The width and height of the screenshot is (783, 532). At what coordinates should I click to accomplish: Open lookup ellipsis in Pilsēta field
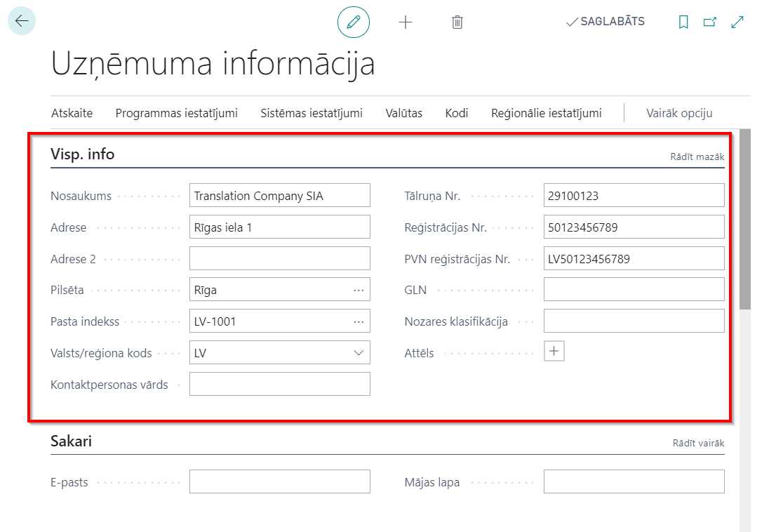click(x=359, y=291)
